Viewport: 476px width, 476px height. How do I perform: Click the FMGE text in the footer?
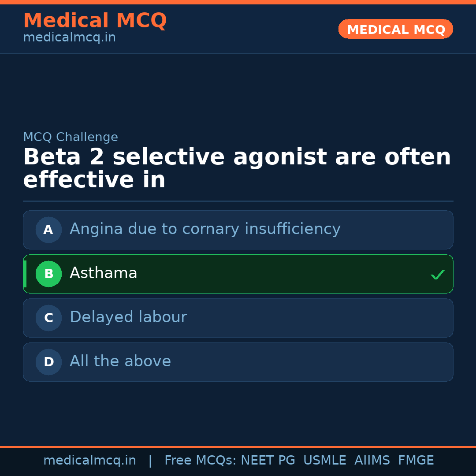point(416,460)
